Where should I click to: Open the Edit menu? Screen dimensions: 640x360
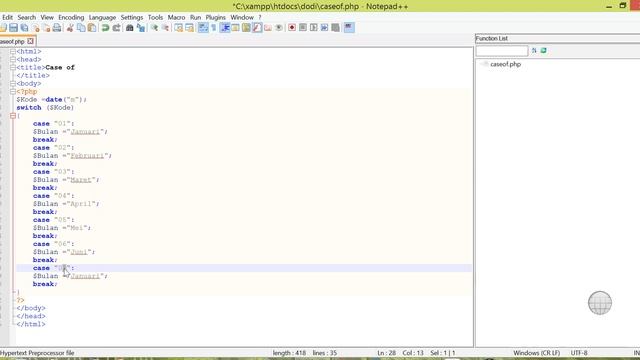7,17
